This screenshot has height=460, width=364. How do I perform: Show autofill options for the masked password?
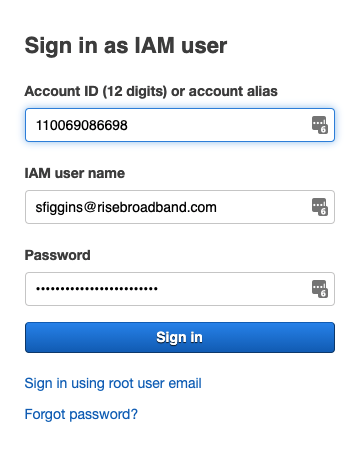(x=320, y=289)
